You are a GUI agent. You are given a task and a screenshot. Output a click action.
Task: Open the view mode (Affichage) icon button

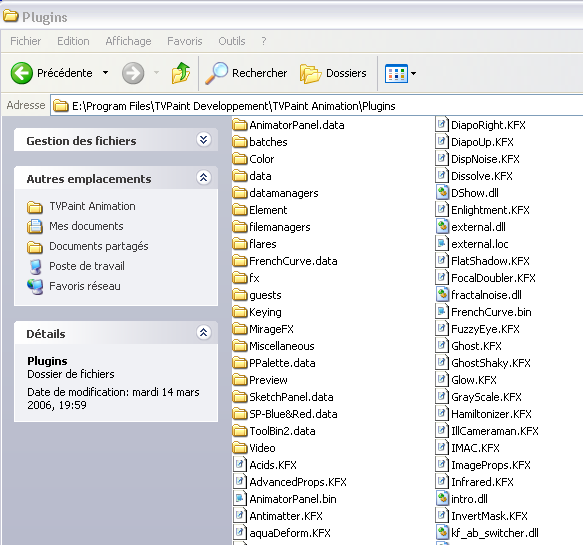coord(396,73)
